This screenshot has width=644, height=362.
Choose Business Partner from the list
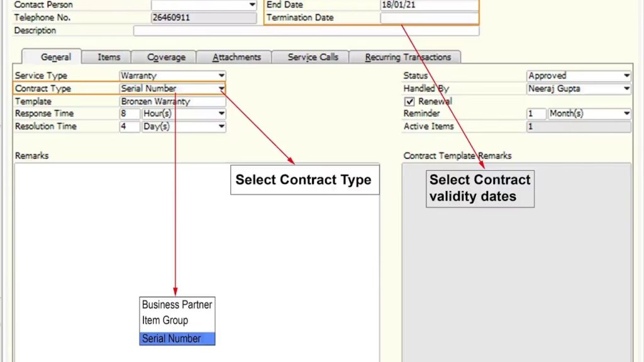pyautogui.click(x=177, y=305)
